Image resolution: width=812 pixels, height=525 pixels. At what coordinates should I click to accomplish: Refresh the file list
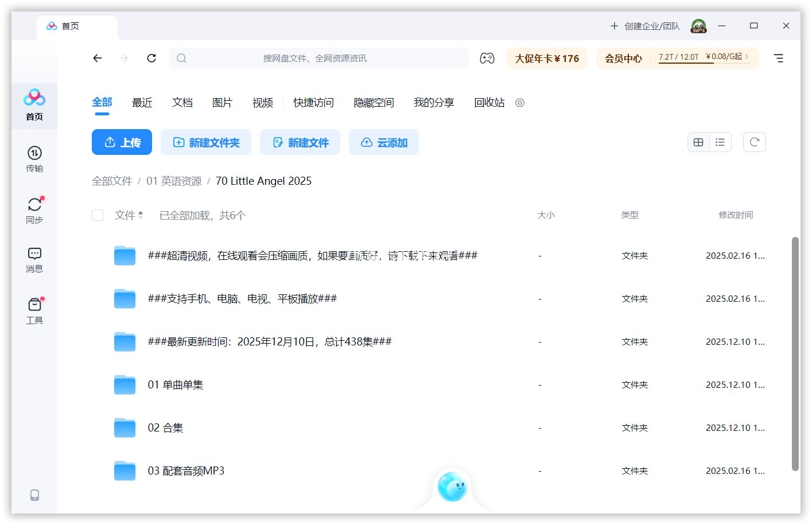point(754,142)
